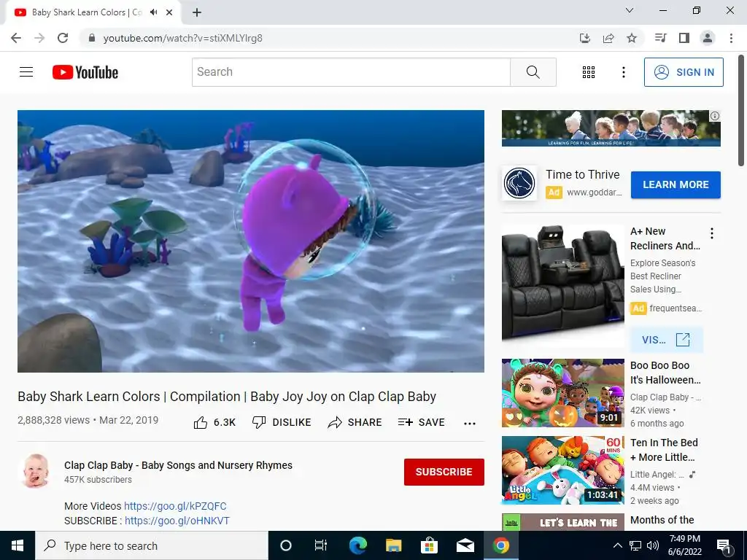Click the red SUBSCRIBE button
The height and width of the screenshot is (560, 747).
pos(444,472)
